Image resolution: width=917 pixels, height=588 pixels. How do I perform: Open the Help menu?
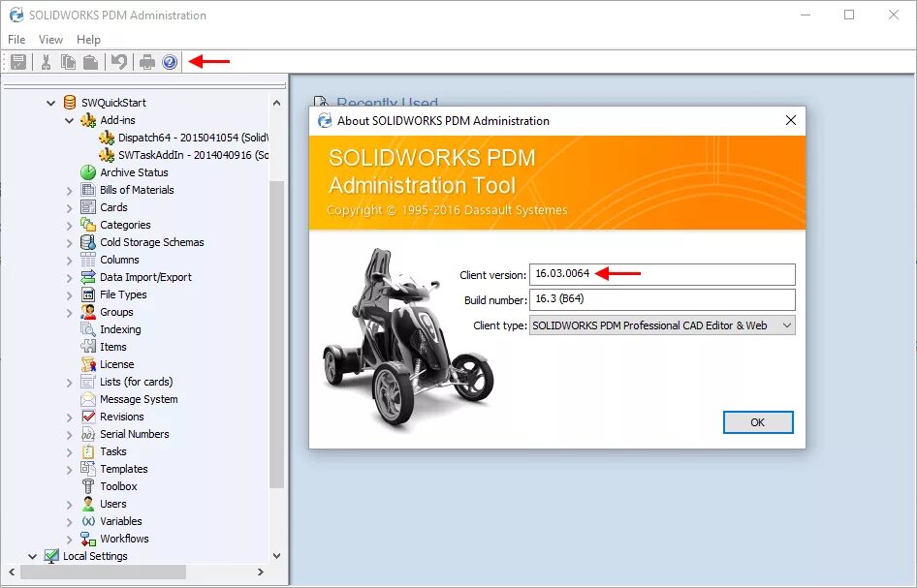coord(88,39)
